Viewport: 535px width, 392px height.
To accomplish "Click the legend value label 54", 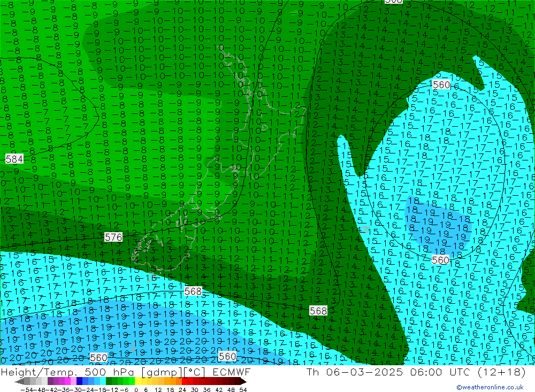I will [x=242, y=389].
